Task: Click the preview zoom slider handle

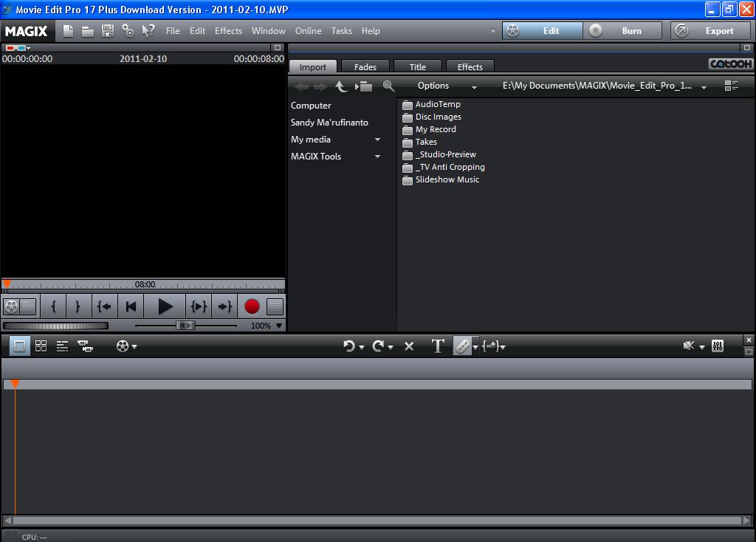Action: click(185, 326)
